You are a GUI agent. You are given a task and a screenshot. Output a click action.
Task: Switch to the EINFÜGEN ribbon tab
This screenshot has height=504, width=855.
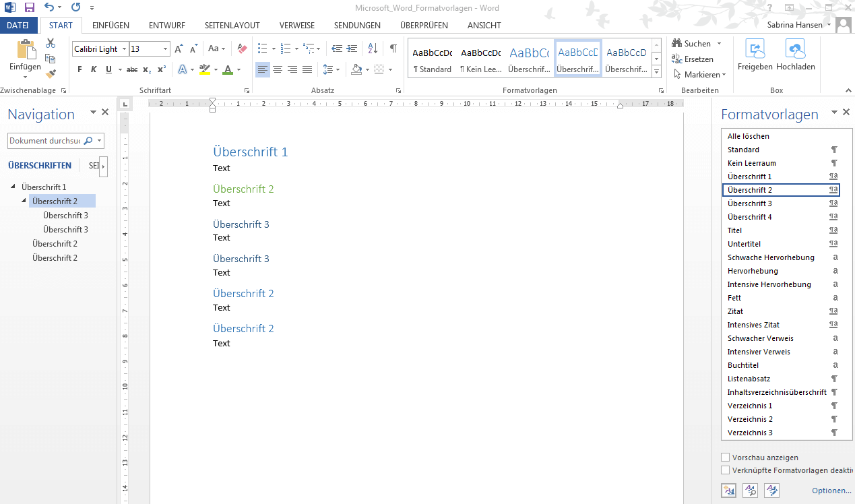[x=110, y=26]
